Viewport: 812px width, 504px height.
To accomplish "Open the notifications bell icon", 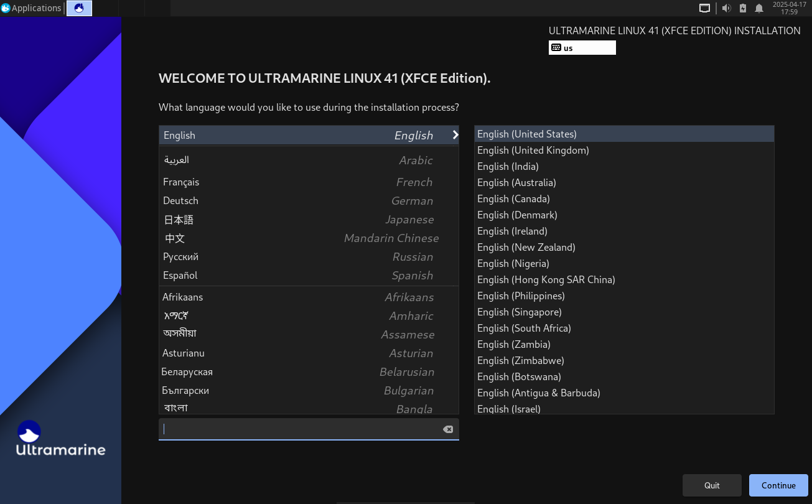I will coord(759,8).
